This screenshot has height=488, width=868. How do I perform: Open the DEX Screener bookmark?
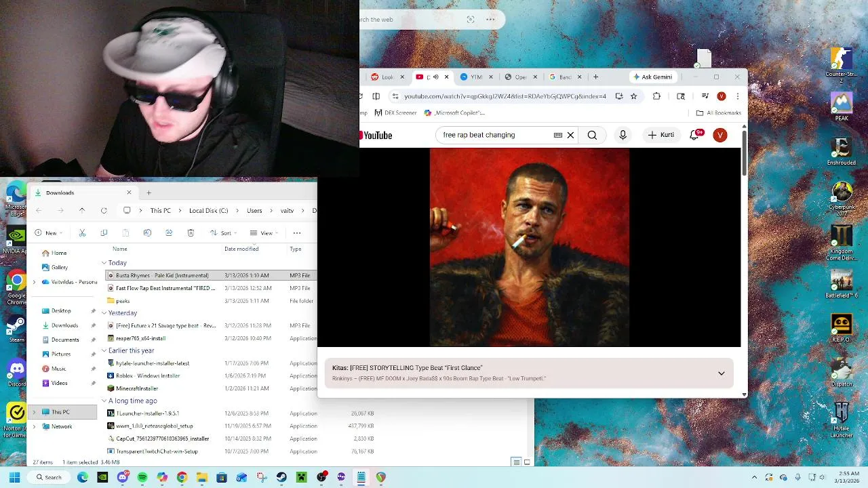(395, 113)
